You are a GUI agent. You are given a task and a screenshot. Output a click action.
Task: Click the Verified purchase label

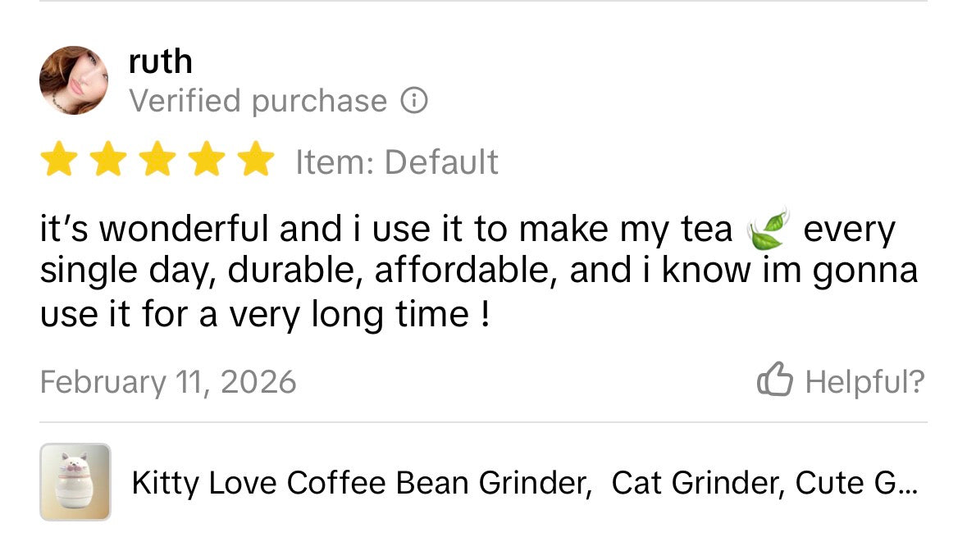[258, 102]
